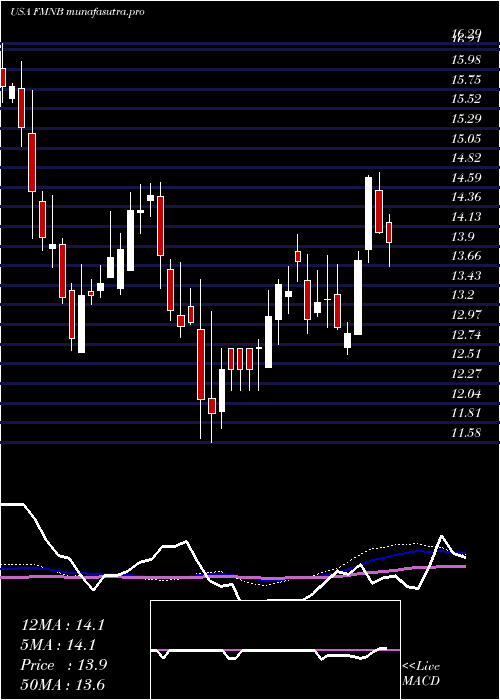Viewport: 500px width, 700px height.
Task: Click the 13.9 price axis label
Action: (462, 236)
